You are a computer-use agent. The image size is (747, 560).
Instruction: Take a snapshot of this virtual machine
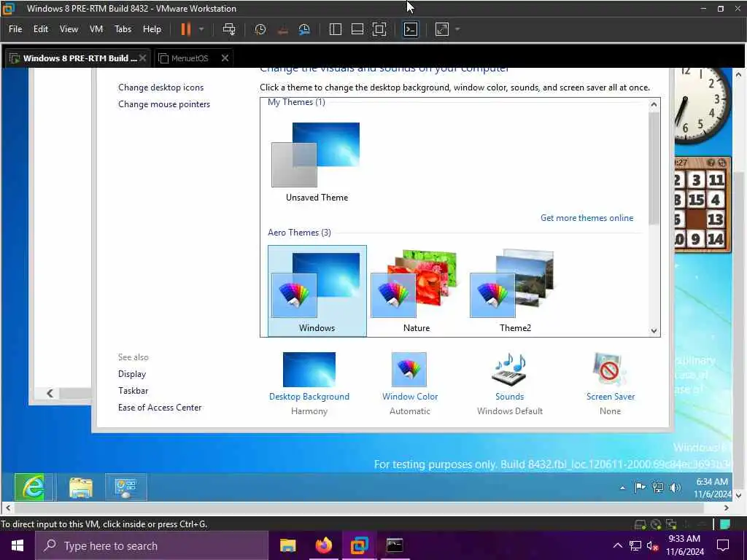click(x=260, y=29)
